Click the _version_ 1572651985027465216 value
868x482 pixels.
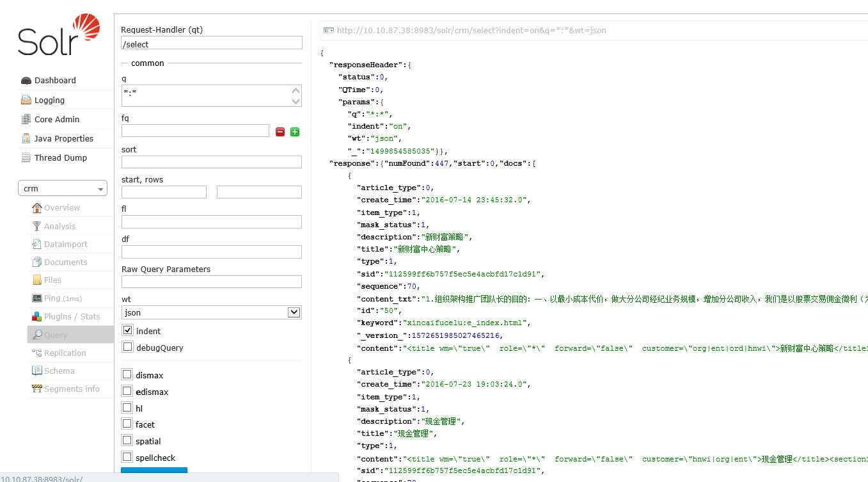pyautogui.click(x=457, y=335)
